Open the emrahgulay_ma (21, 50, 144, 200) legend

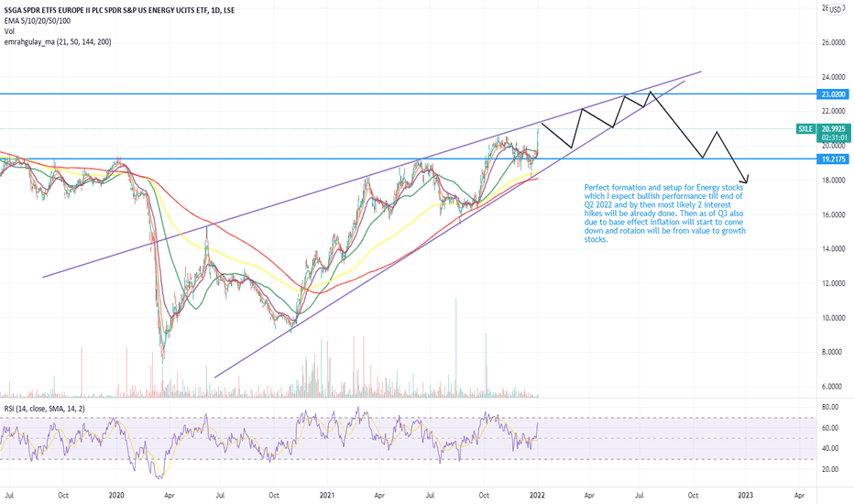(58, 42)
